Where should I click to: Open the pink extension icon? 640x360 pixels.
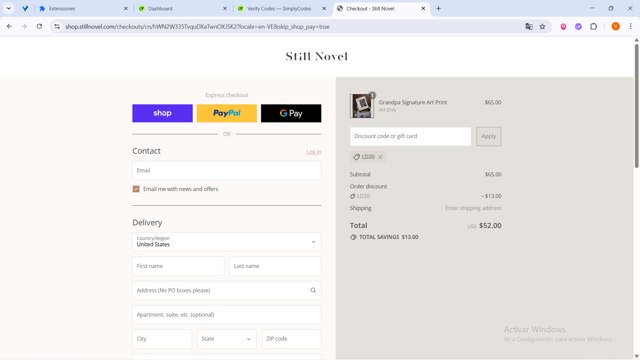pos(563,27)
